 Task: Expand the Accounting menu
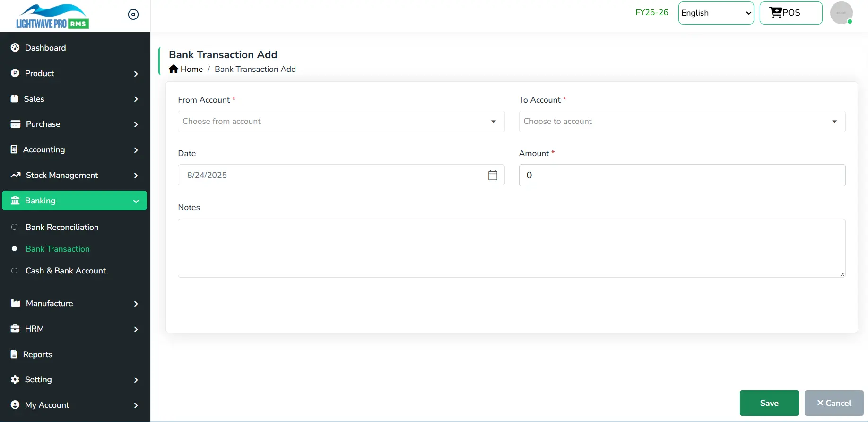[74, 150]
